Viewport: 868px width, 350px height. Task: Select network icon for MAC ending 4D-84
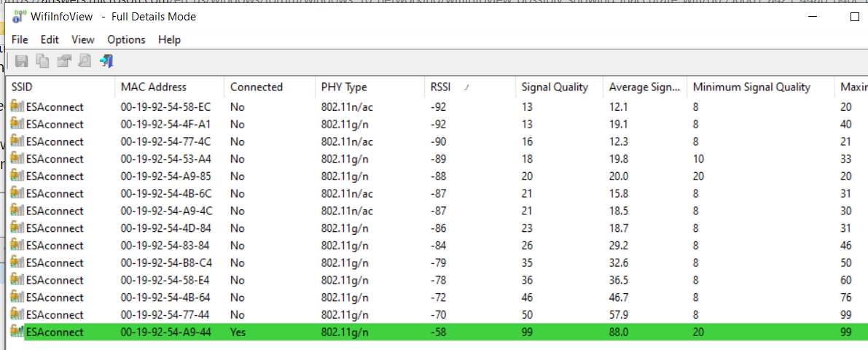(x=17, y=227)
